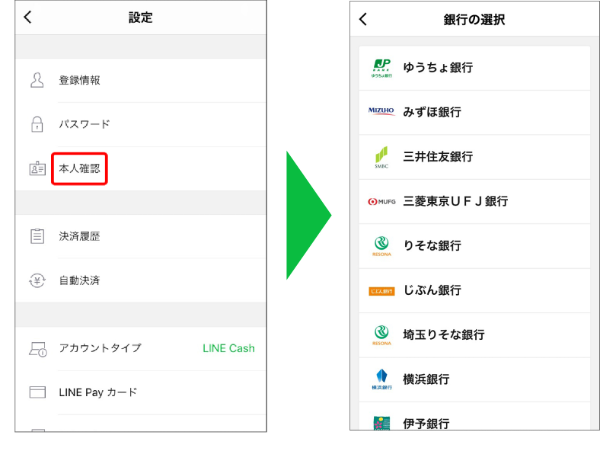Click the 設定 screen title
This screenshot has width=600, height=464.
pyautogui.click(x=140, y=18)
